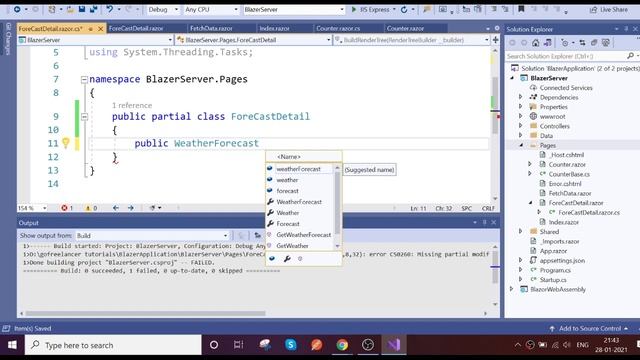Expand the BlazorWebAssembly project
The width and height of the screenshot is (640, 360).
click(x=512, y=289)
